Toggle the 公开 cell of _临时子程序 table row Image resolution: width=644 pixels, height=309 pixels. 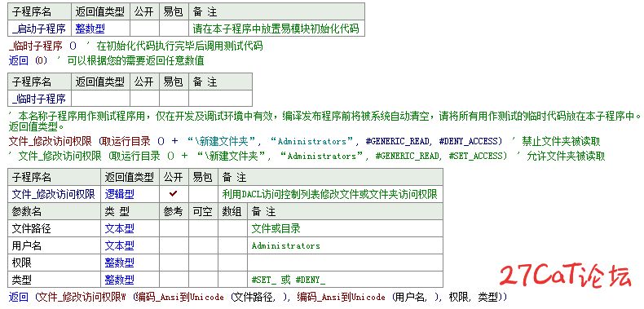coord(145,99)
